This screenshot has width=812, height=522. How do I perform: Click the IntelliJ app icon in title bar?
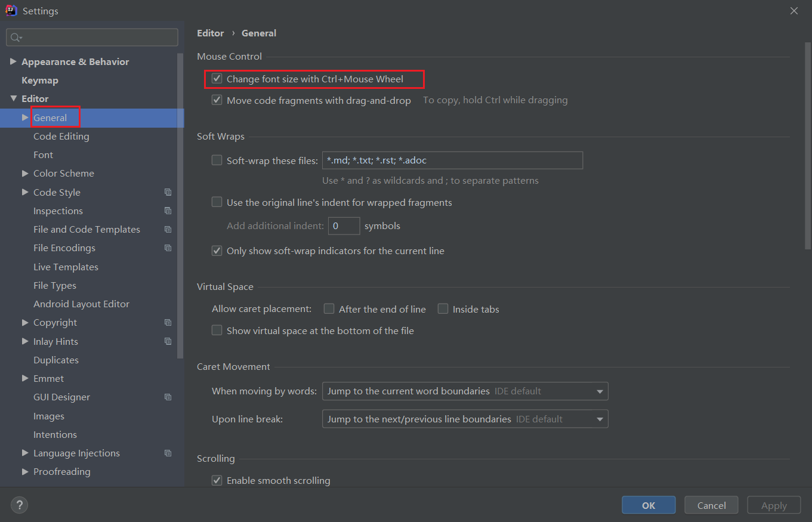tap(11, 10)
